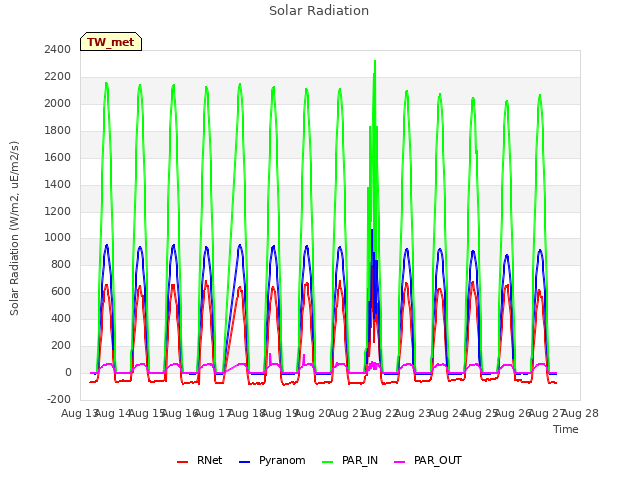Click the PAR_IN spike peak on Aug 21
The image size is (640, 480).
pos(375,61)
